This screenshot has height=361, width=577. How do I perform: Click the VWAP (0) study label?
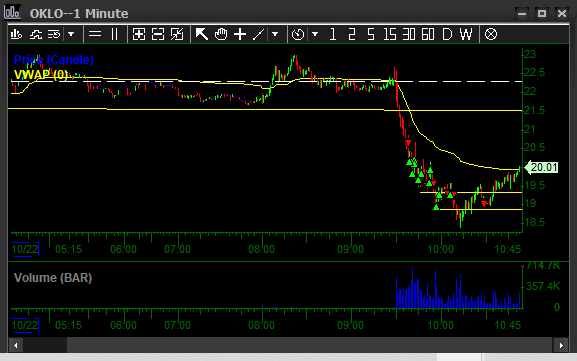[41, 75]
